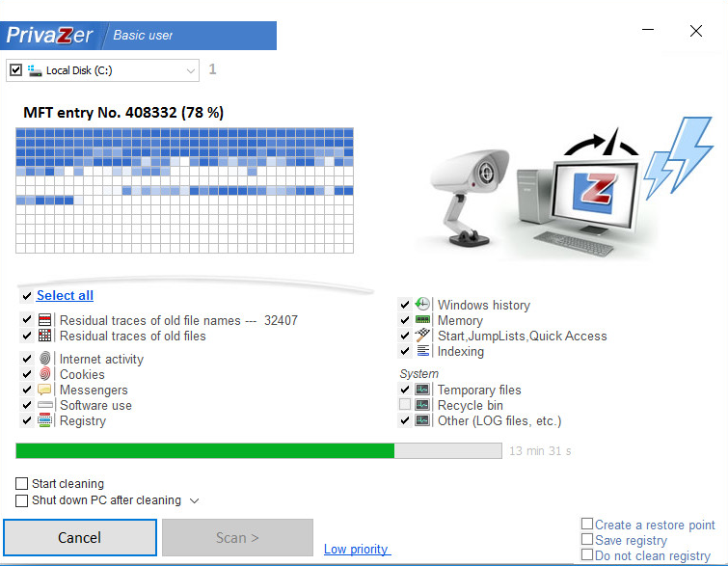
Task: Uncheck the Memory checkbox
Action: point(404,320)
